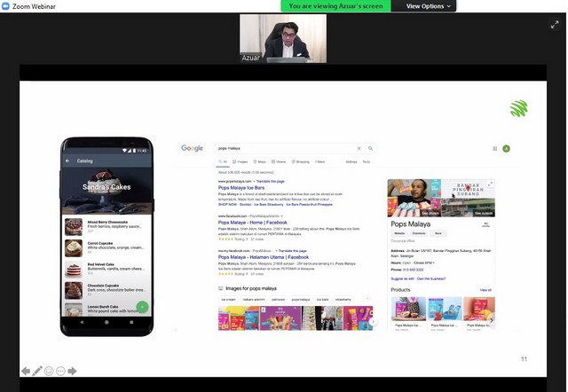This screenshot has height=392, width=568.
Task: Open the slide options ellipsis icon
Action: tap(60, 371)
